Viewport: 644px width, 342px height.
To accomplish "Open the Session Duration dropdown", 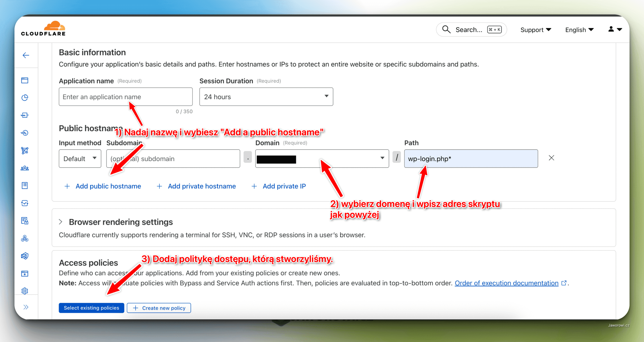I will point(266,97).
